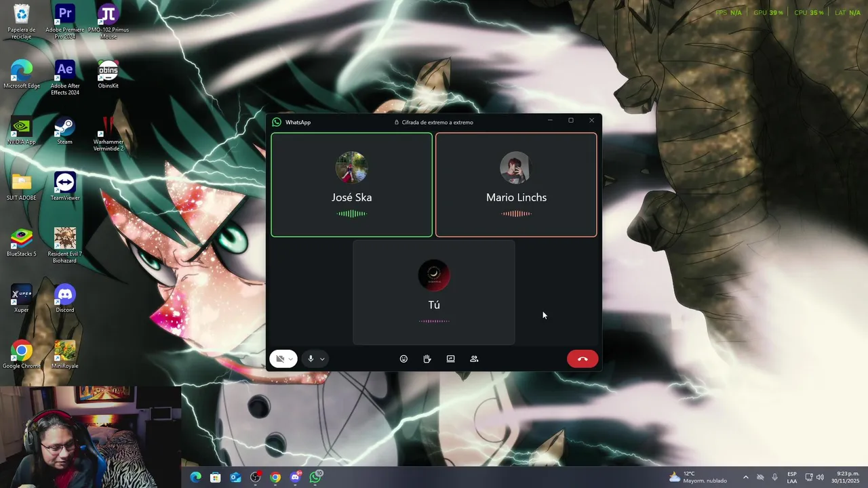The height and width of the screenshot is (488, 868).
Task: Open Microsoft Store from taskbar
Action: point(216,477)
